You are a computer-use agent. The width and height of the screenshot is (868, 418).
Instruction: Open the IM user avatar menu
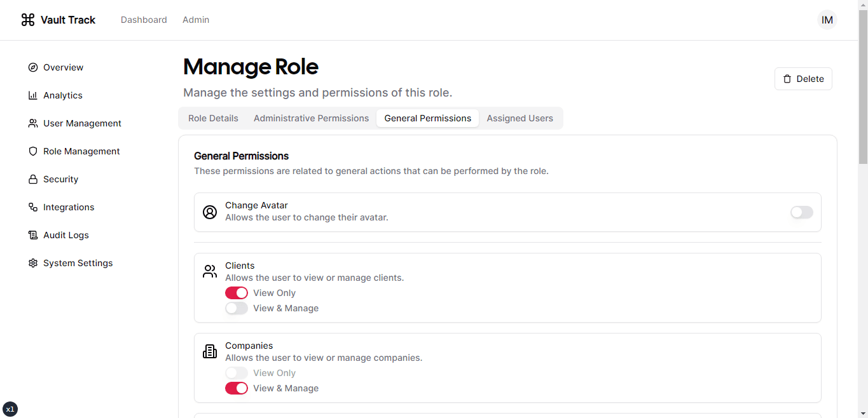pyautogui.click(x=827, y=20)
